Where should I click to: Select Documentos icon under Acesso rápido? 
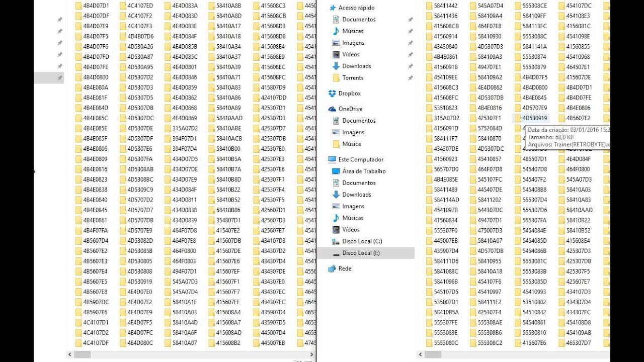tap(337, 19)
